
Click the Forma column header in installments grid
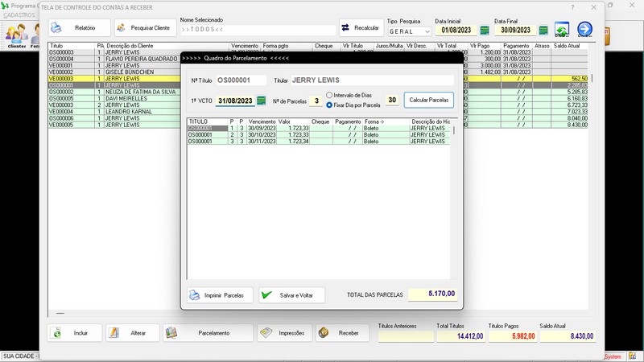(x=377, y=121)
